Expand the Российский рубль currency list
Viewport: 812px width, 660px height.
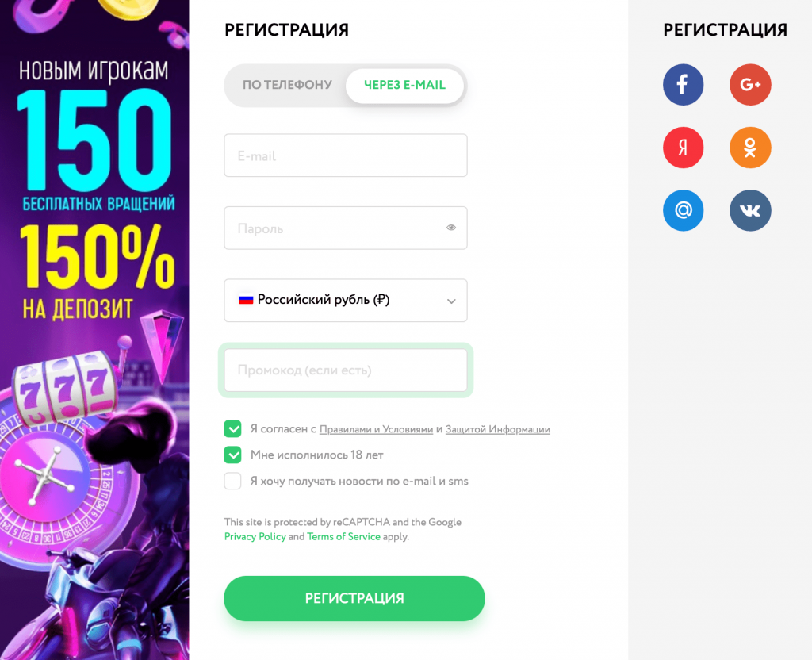[345, 300]
